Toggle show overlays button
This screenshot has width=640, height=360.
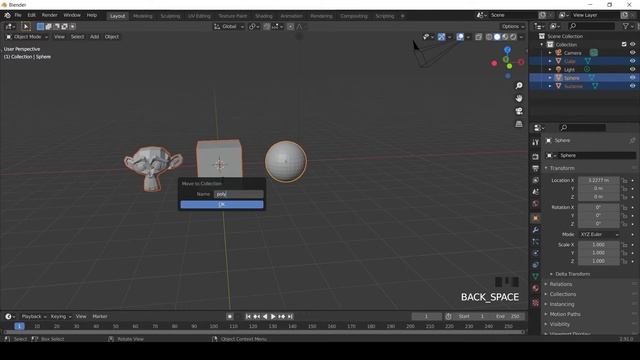point(460,37)
